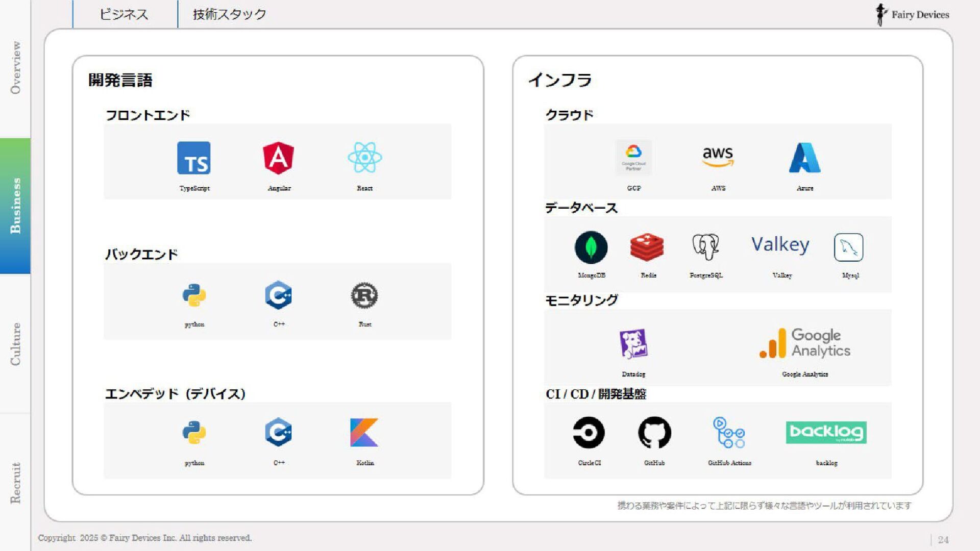Click the Azure caption text
Image resolution: width=980 pixels, height=551 pixels.
pyautogui.click(x=805, y=188)
